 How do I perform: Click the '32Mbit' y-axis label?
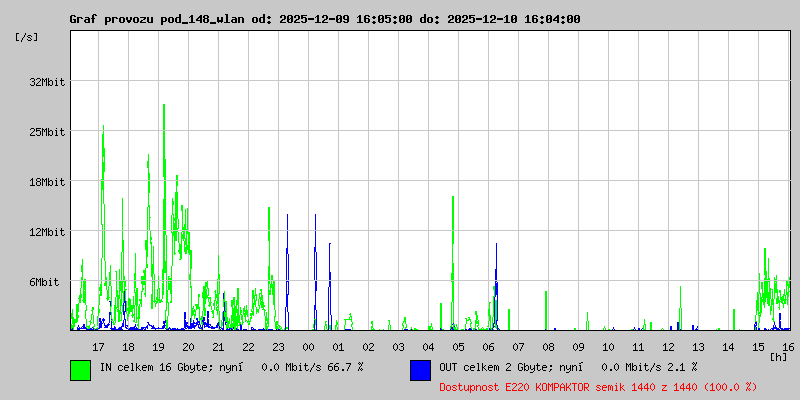point(47,82)
